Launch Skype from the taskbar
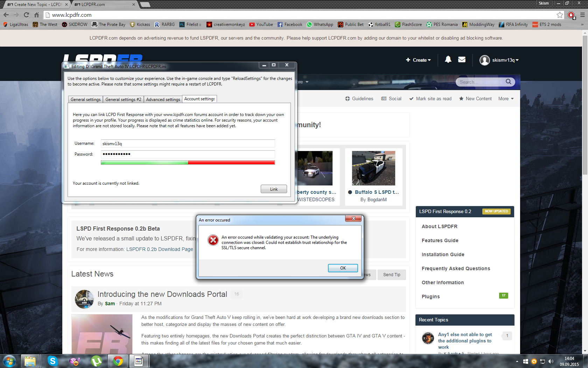Screen dimensions: 588x368 52,361
